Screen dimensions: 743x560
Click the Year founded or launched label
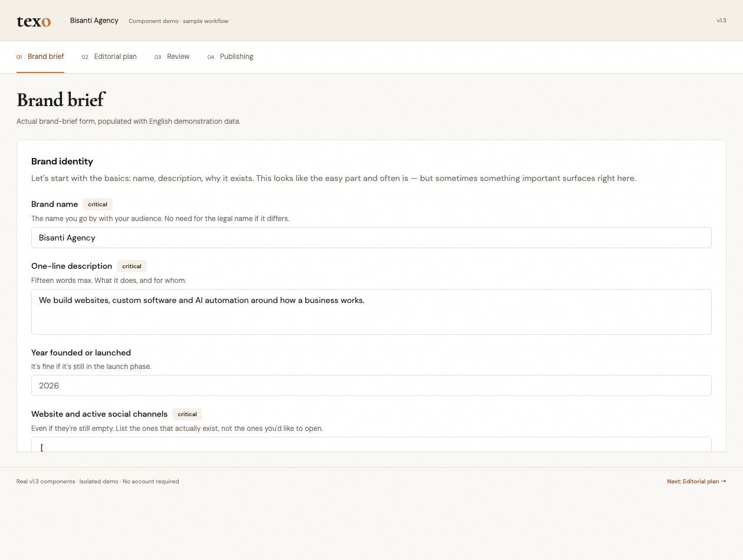point(81,353)
